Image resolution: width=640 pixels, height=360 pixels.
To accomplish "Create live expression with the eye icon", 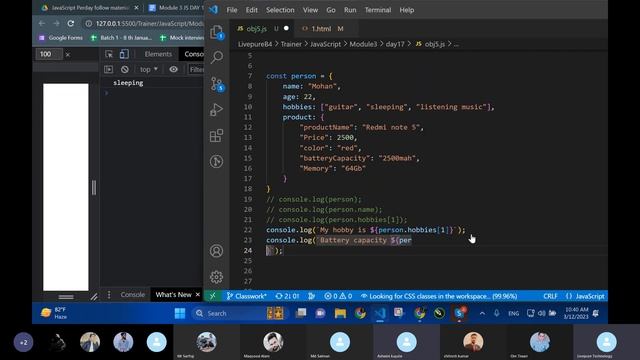I will 173,69.
